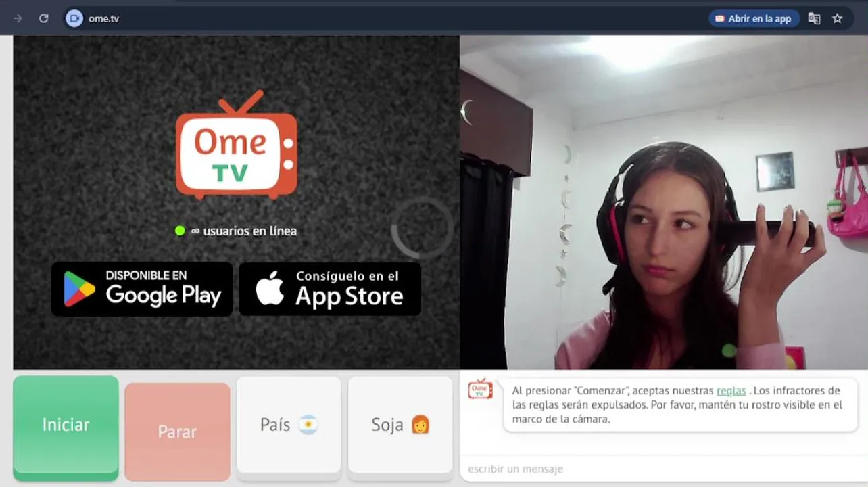
Task: Click the escribir un mensaje field
Action: tap(663, 469)
